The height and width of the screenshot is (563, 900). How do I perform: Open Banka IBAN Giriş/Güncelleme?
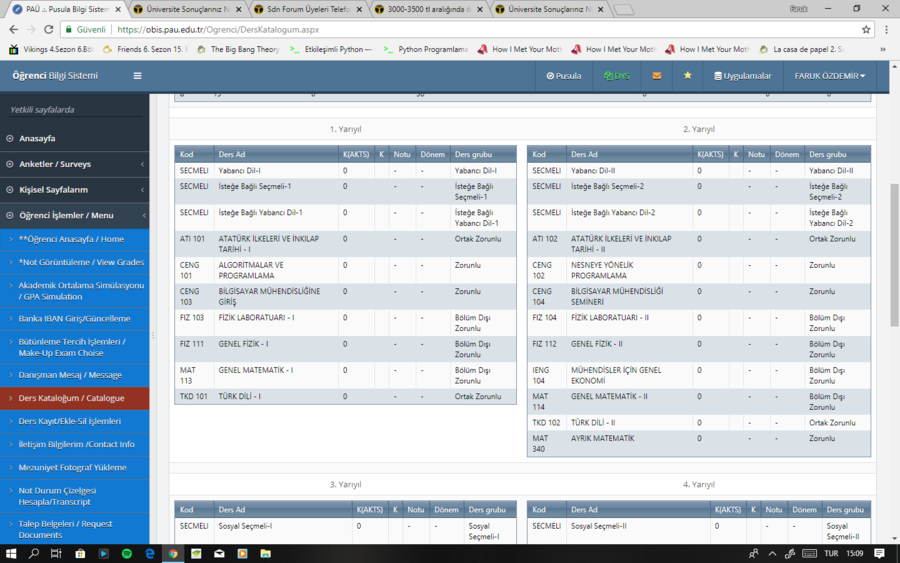(75, 319)
